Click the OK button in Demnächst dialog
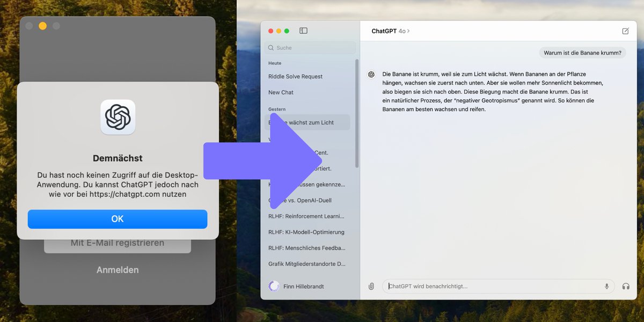The width and height of the screenshot is (644, 322). click(118, 219)
